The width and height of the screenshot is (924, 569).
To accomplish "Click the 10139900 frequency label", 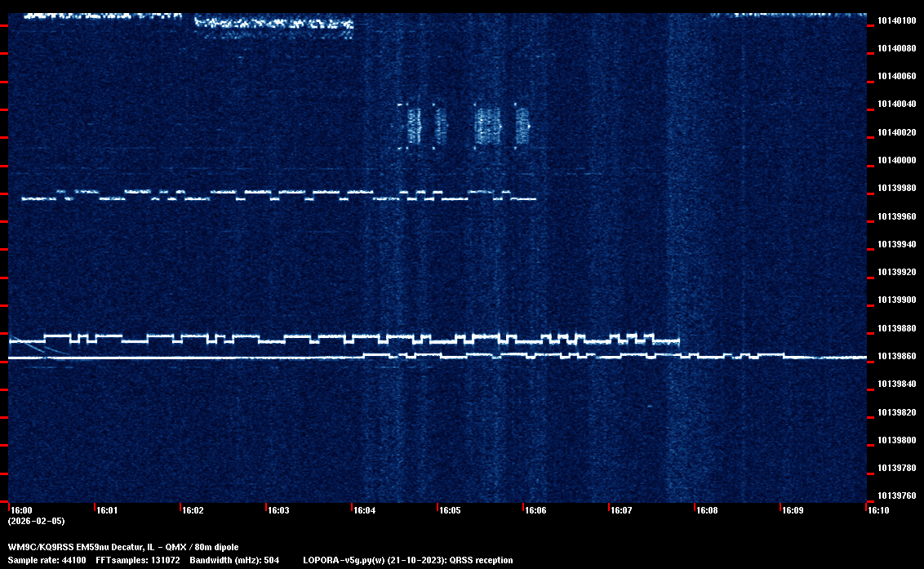I will (895, 300).
